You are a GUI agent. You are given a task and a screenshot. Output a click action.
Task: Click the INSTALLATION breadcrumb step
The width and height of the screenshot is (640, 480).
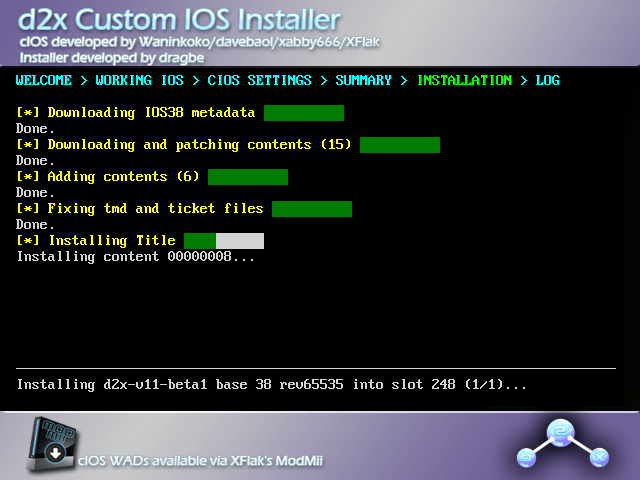[464, 80]
